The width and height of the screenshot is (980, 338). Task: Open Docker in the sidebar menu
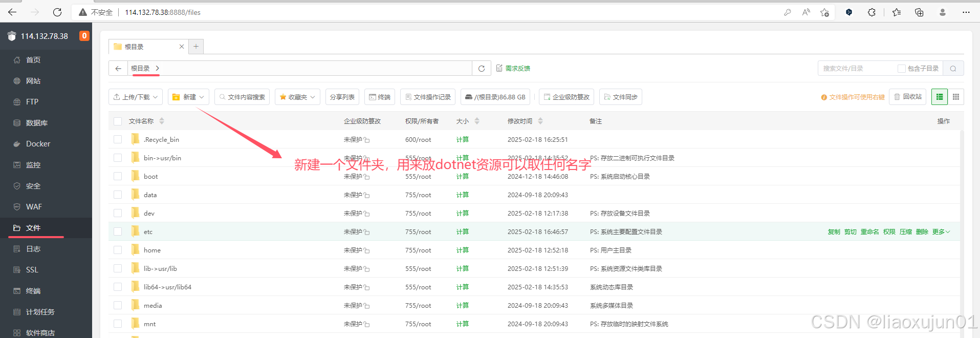coord(38,144)
